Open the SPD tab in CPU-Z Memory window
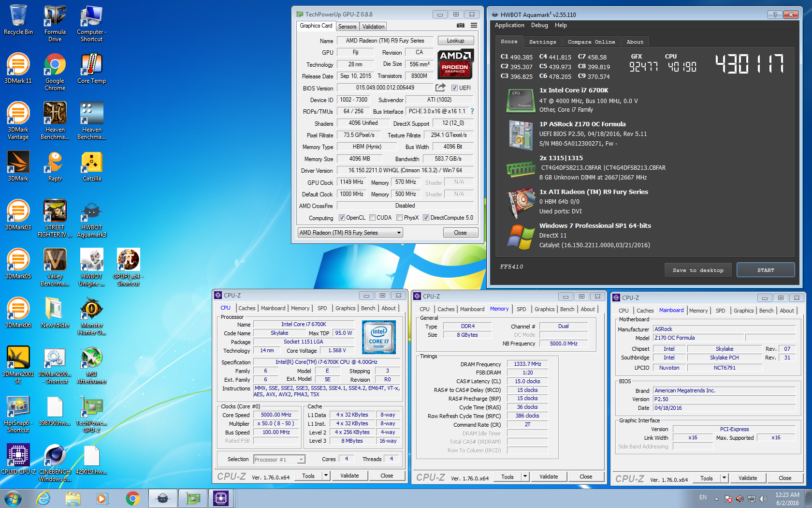The height and width of the screenshot is (508, 812). (x=521, y=309)
